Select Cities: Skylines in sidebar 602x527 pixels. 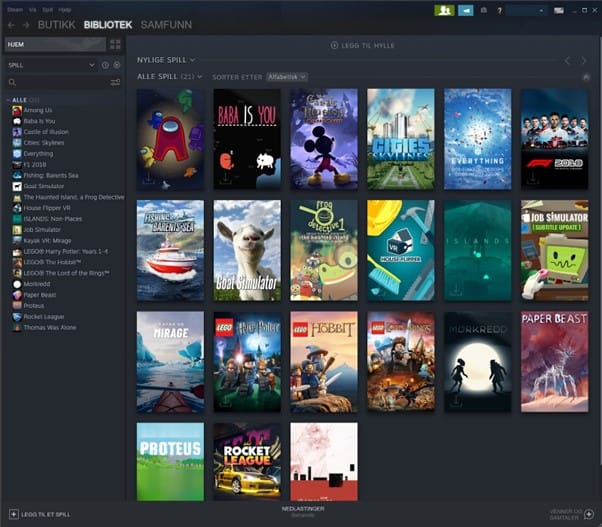click(44, 143)
